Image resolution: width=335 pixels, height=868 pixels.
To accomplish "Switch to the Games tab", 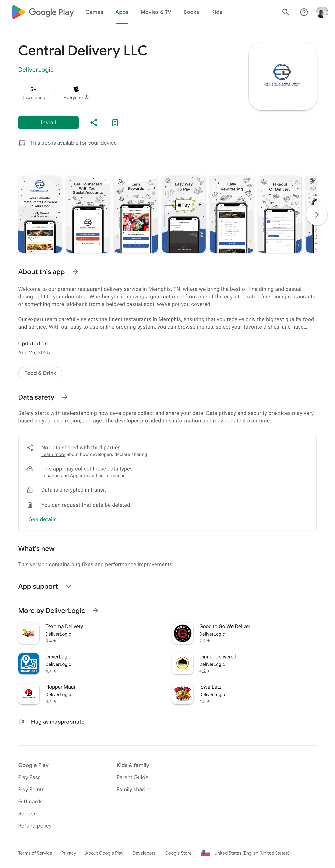I will click(x=94, y=12).
